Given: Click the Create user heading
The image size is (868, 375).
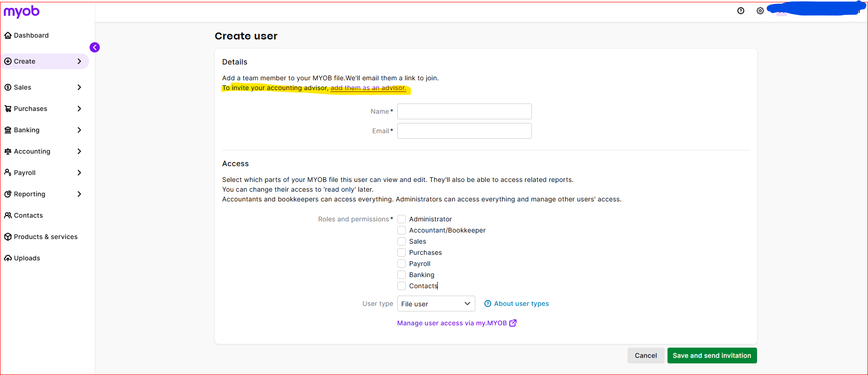Looking at the screenshot, I should 246,36.
